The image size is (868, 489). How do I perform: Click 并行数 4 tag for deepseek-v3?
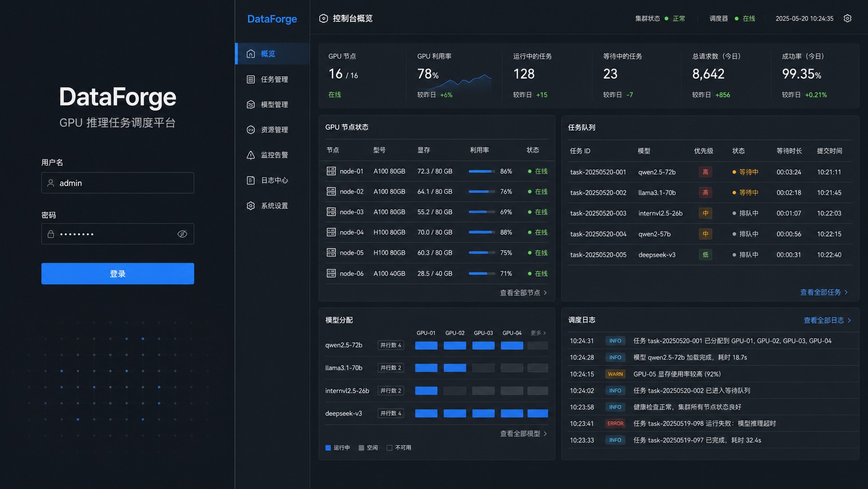click(x=391, y=413)
